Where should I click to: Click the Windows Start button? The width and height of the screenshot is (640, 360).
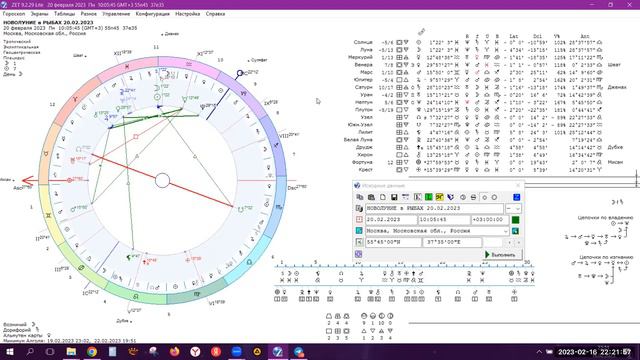click(x=9, y=351)
